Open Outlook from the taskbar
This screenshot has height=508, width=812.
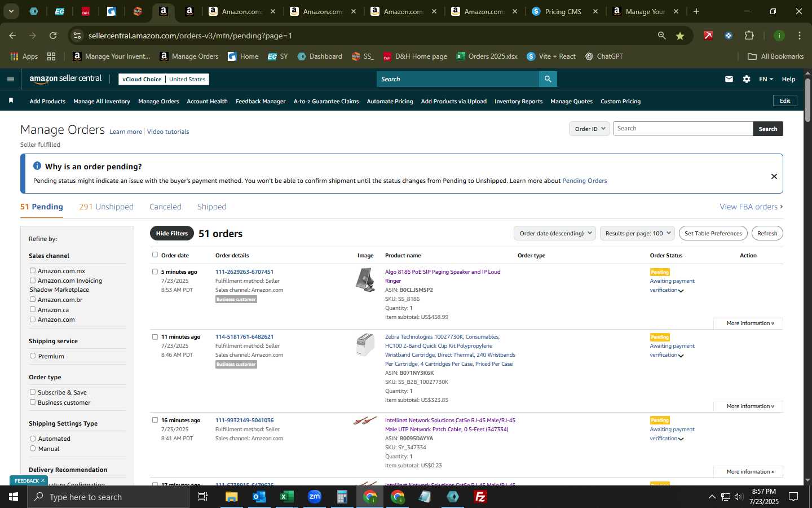point(259,497)
